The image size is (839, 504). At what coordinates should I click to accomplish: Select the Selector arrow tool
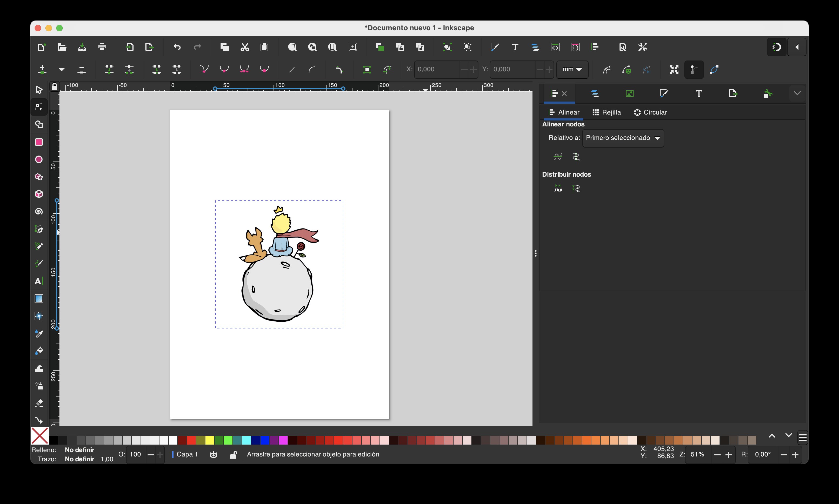pos(39,90)
